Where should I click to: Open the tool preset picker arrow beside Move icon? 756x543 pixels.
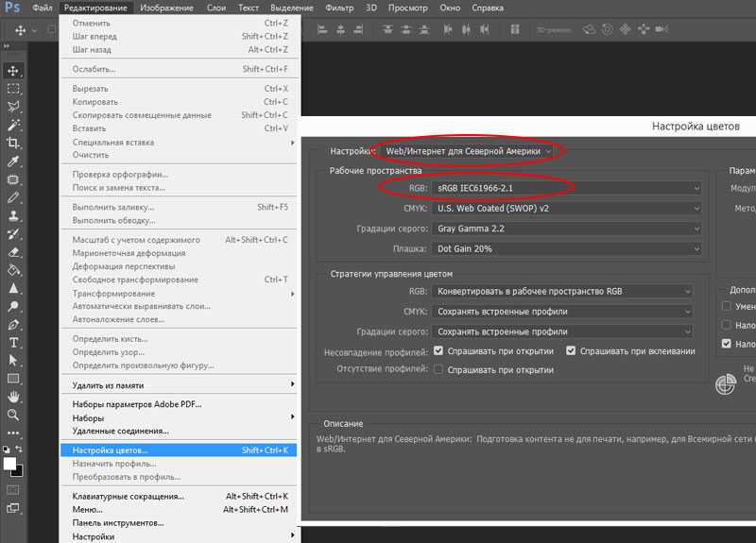click(x=34, y=30)
